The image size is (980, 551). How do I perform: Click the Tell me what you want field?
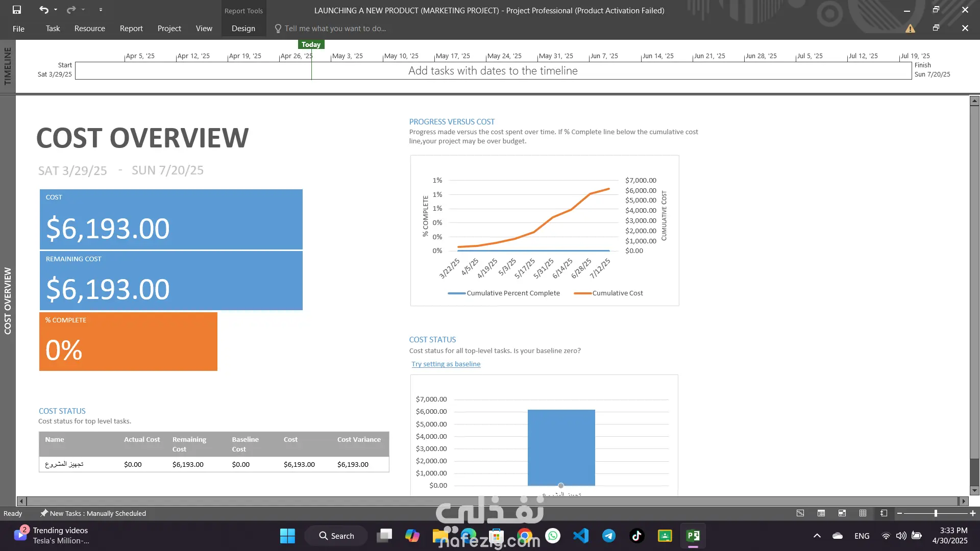tap(335, 29)
